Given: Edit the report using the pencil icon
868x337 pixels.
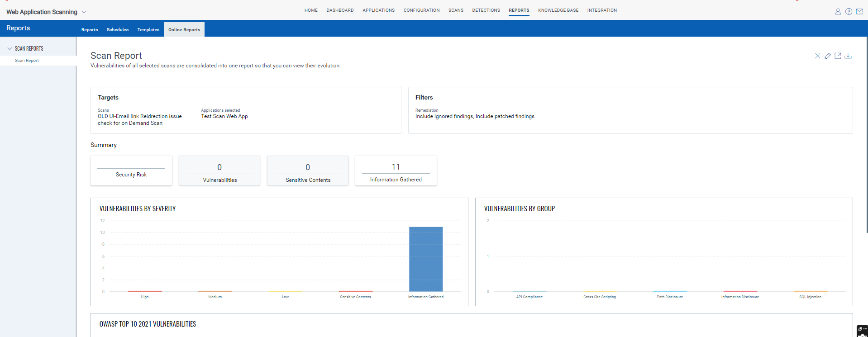Looking at the screenshot, I should (828, 56).
